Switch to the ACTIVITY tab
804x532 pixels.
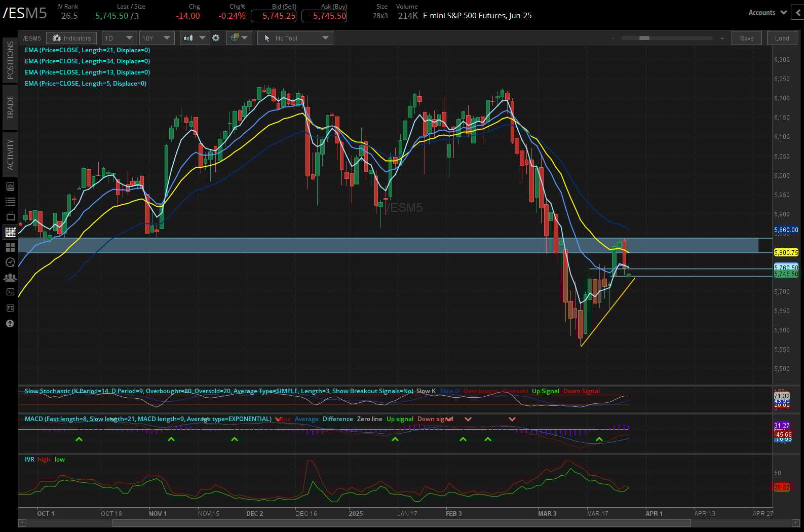click(x=10, y=155)
